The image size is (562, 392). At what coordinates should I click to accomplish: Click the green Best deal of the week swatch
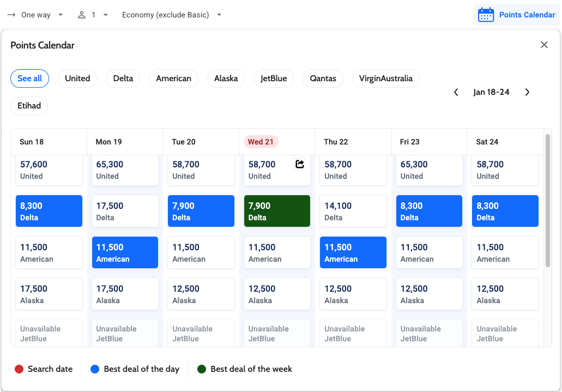pos(202,369)
